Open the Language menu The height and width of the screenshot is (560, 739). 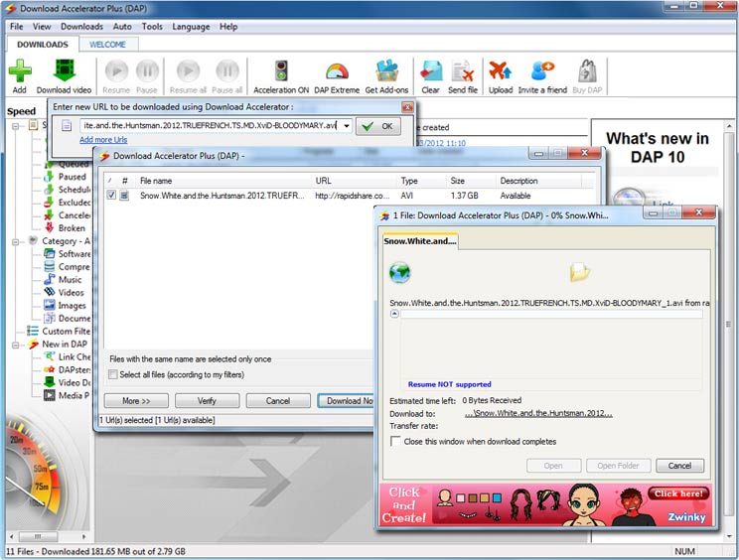click(x=191, y=27)
